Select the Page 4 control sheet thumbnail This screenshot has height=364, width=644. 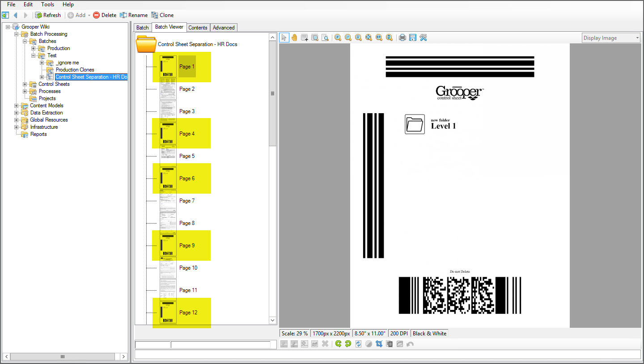[x=168, y=134]
